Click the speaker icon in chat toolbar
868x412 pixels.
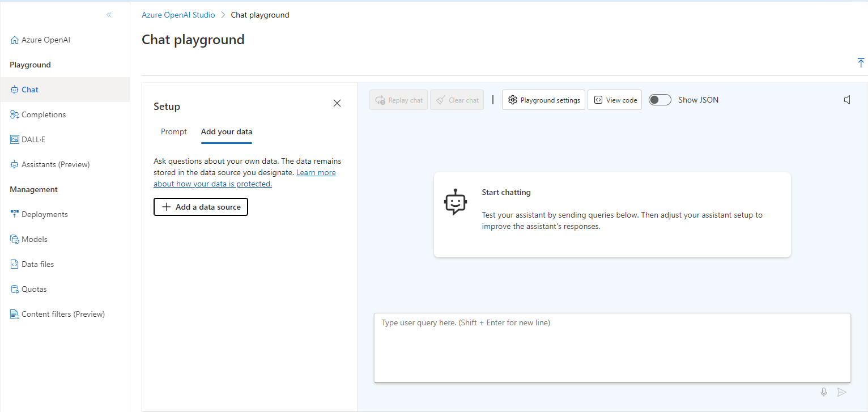pos(847,100)
